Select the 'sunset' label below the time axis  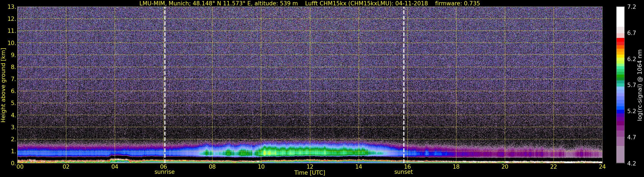404,172
